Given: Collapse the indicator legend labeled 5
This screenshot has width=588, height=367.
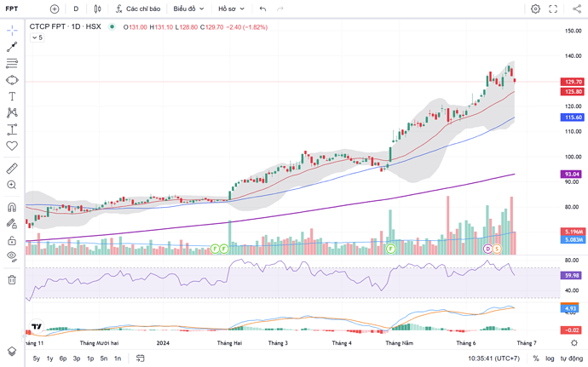Looking at the screenshot, I should pyautogui.click(x=37, y=37).
